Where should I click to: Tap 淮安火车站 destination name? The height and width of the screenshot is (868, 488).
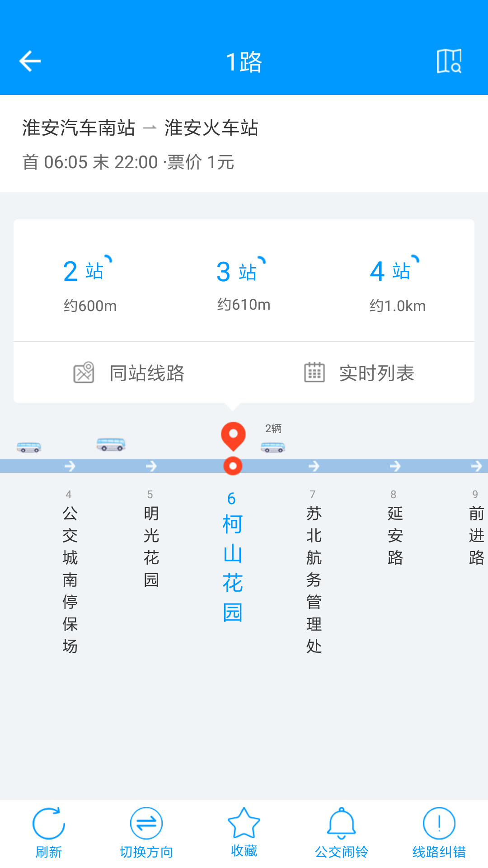click(x=211, y=128)
